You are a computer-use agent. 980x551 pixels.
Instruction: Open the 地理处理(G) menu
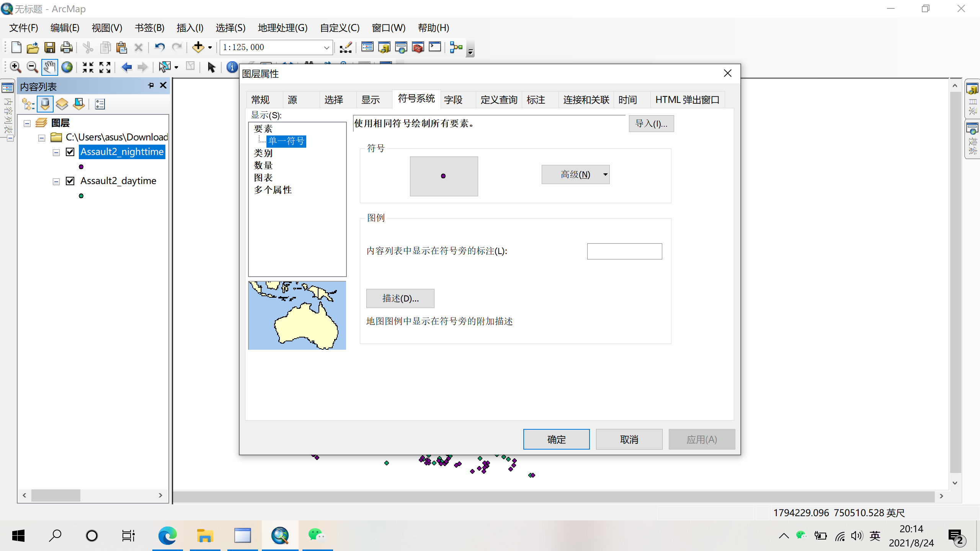click(x=283, y=28)
